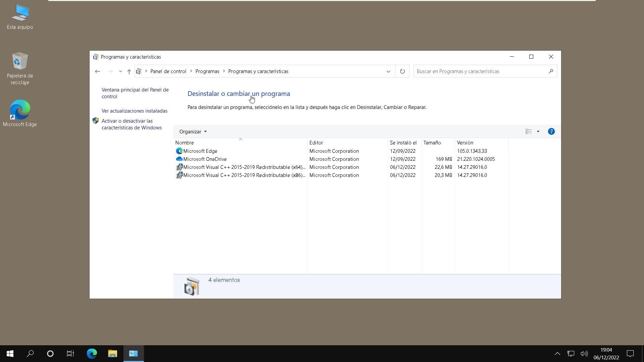Click the up-one-level arrow
Image resolution: width=644 pixels, height=362 pixels.
129,71
